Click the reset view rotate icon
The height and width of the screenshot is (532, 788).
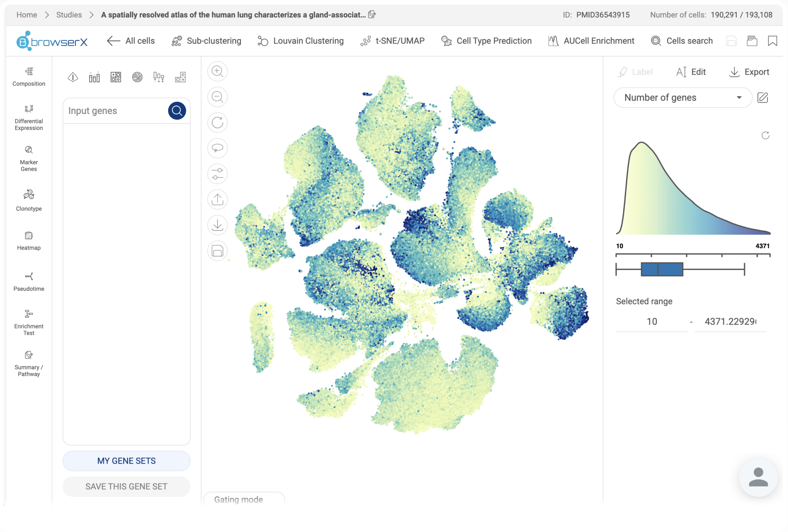coord(218,123)
